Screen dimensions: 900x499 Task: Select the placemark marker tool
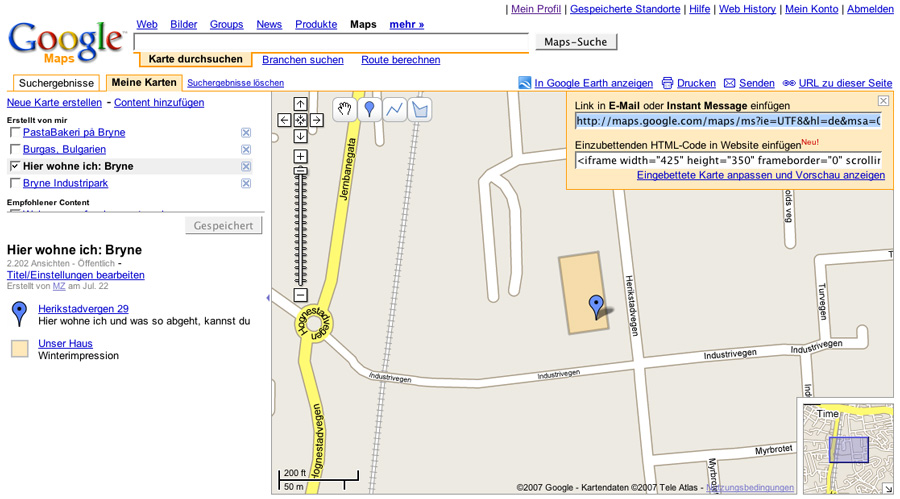370,109
